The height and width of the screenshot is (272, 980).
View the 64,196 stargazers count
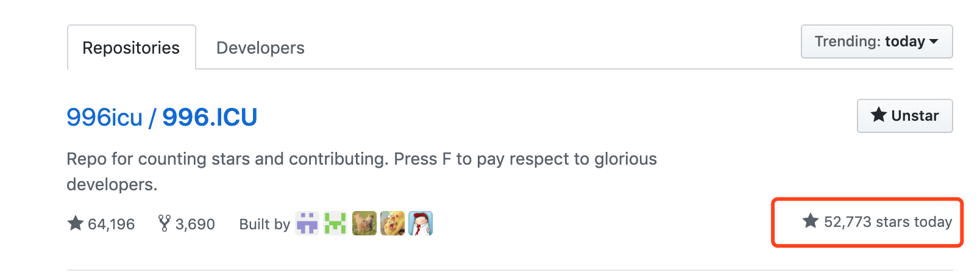pyautogui.click(x=111, y=224)
